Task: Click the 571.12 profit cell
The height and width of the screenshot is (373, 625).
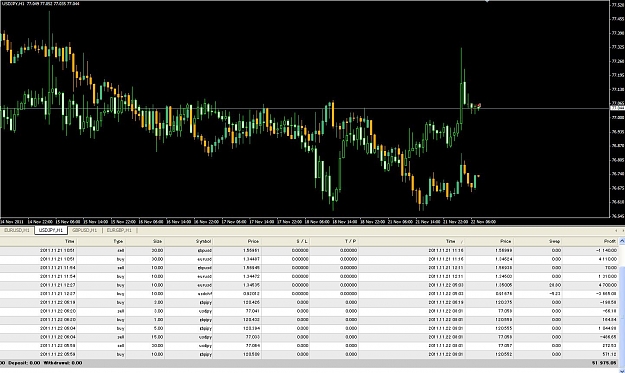Action: [x=609, y=354]
